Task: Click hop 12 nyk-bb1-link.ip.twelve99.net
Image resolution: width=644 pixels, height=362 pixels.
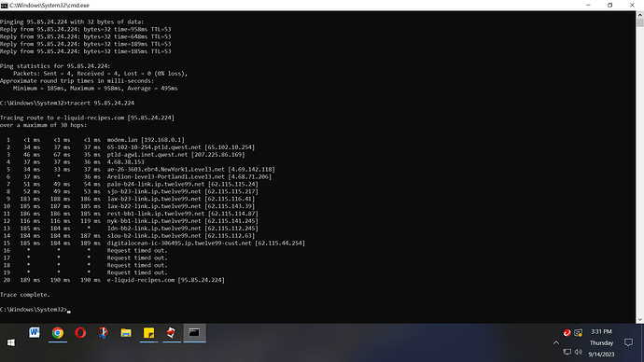Action: pyautogui.click(x=182, y=221)
